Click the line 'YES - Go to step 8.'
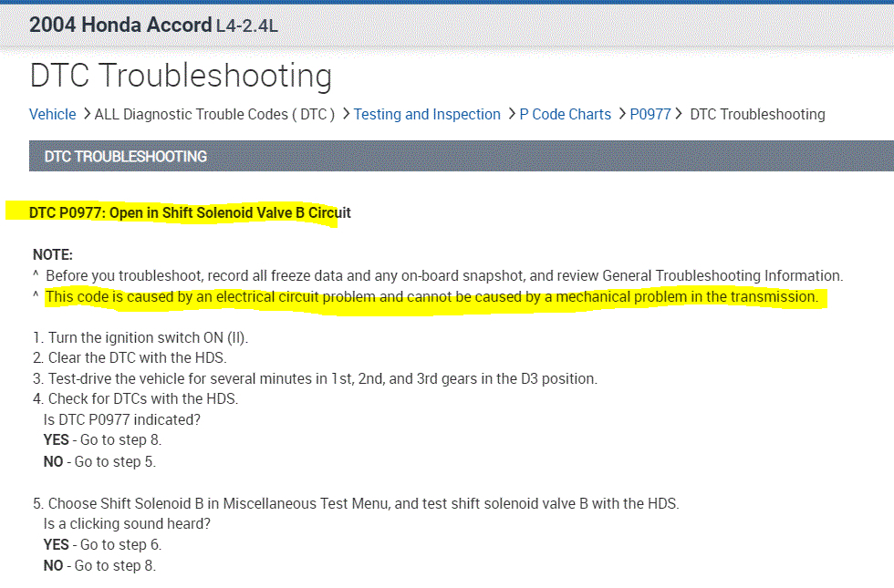Screen dimensions: 894x588 tap(102, 440)
